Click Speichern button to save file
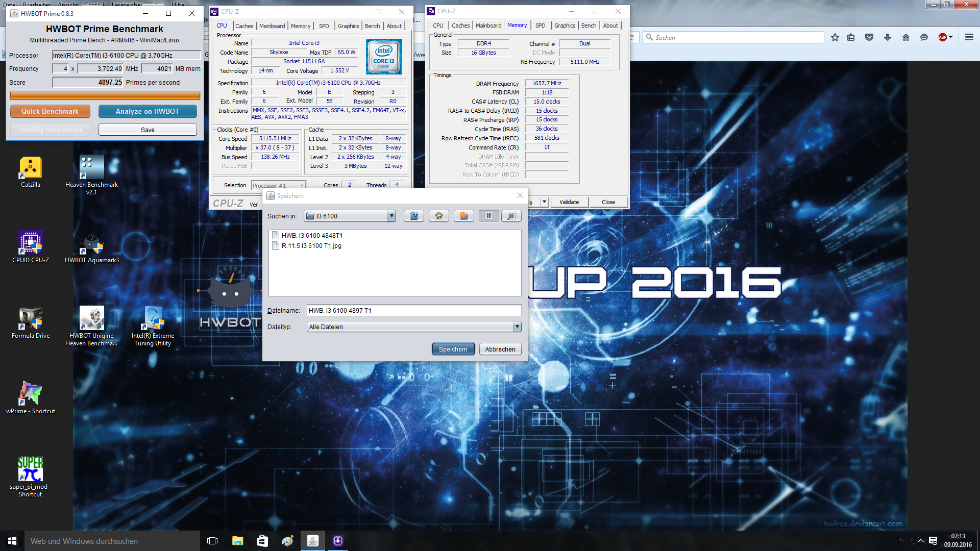The height and width of the screenshot is (551, 980). click(x=453, y=349)
